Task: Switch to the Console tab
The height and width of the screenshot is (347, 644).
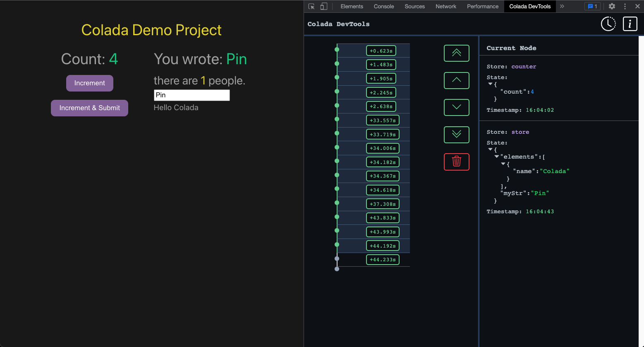Action: pos(383,6)
